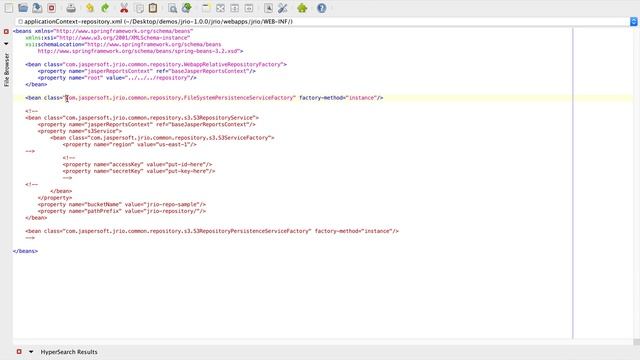Create a new file with New icon

[9, 8]
